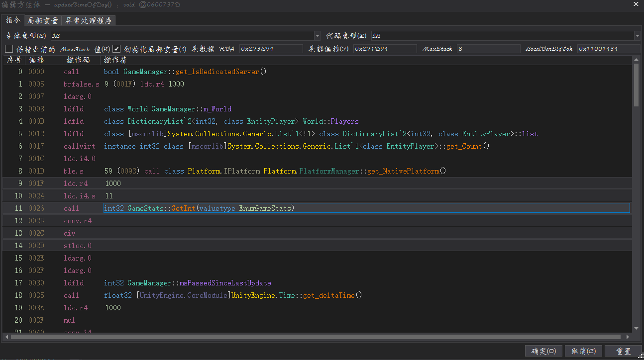Image resolution: width=644 pixels, height=360 pixels.
Task: Click the 重置 reset button
Action: pyautogui.click(x=623, y=351)
